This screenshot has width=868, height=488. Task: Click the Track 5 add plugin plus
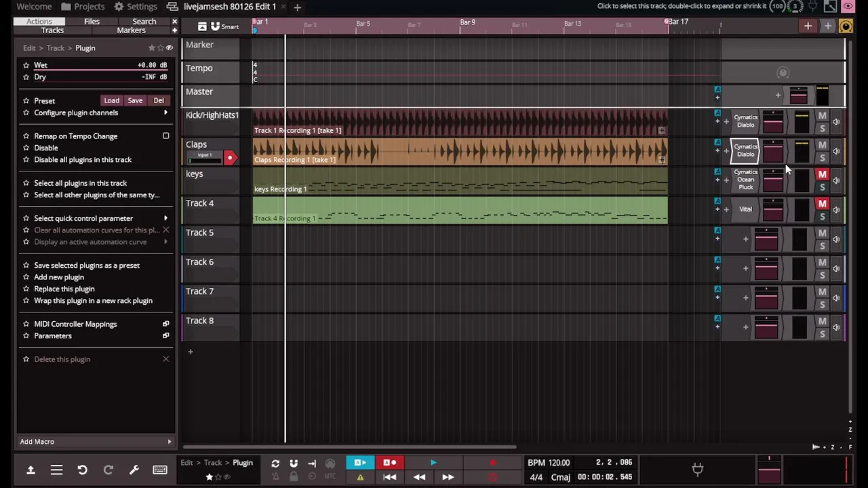click(745, 239)
